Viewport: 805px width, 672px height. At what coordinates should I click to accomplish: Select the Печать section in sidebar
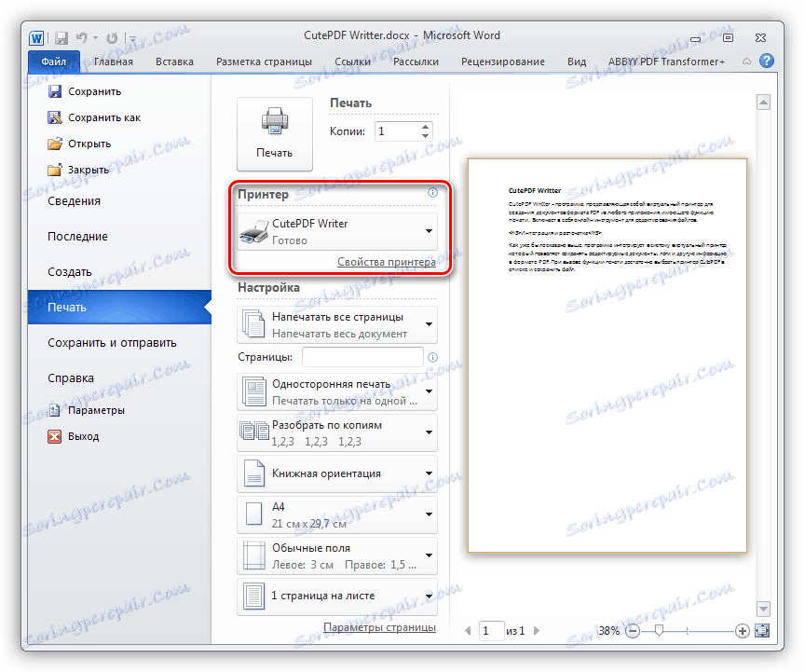coord(119,308)
